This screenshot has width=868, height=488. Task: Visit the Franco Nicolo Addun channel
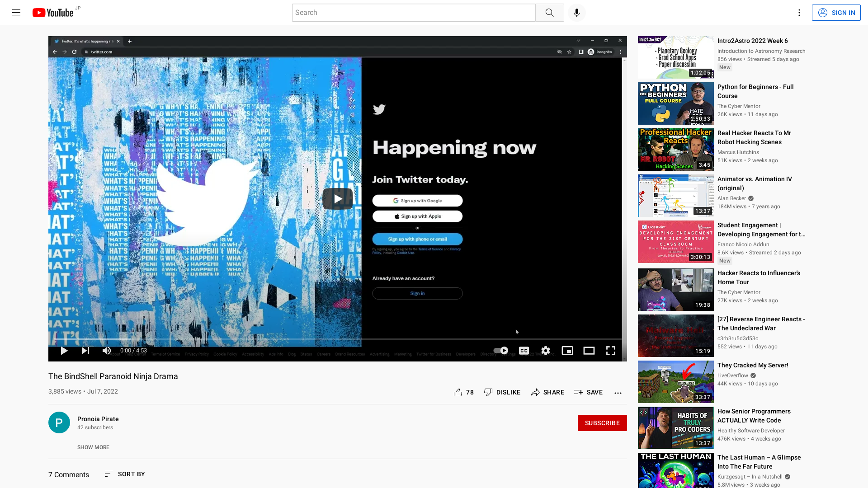pos(743,244)
